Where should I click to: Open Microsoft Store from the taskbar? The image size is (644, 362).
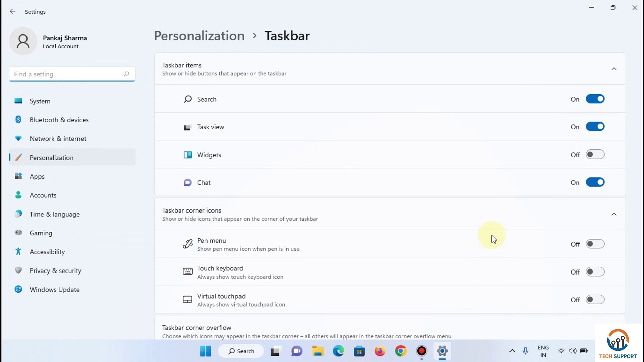pyautogui.click(x=359, y=351)
